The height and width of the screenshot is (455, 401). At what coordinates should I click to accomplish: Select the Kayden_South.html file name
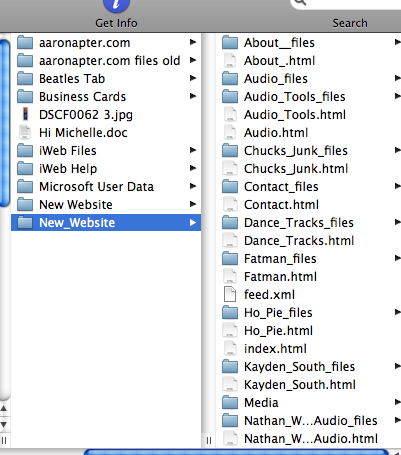click(x=300, y=385)
